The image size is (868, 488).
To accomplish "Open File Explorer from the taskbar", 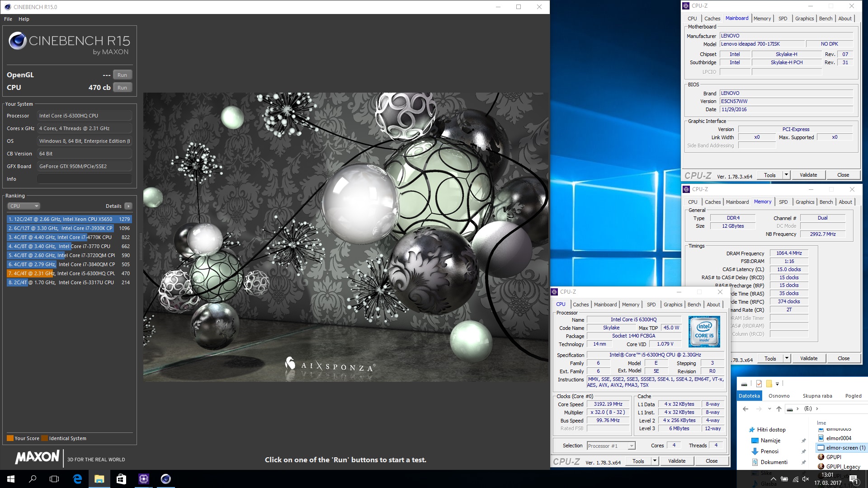I will point(99,479).
